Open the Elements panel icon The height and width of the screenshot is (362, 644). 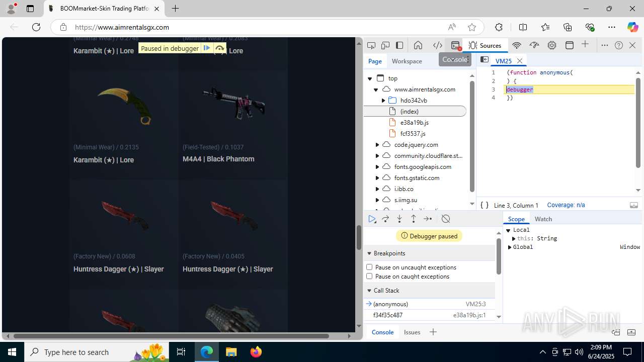[438, 45]
